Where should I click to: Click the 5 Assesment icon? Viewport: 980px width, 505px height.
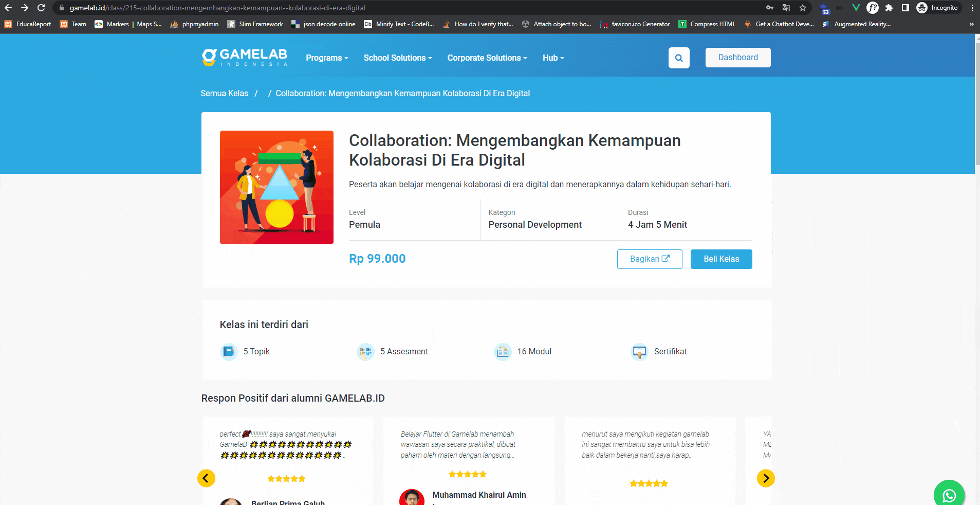(365, 352)
